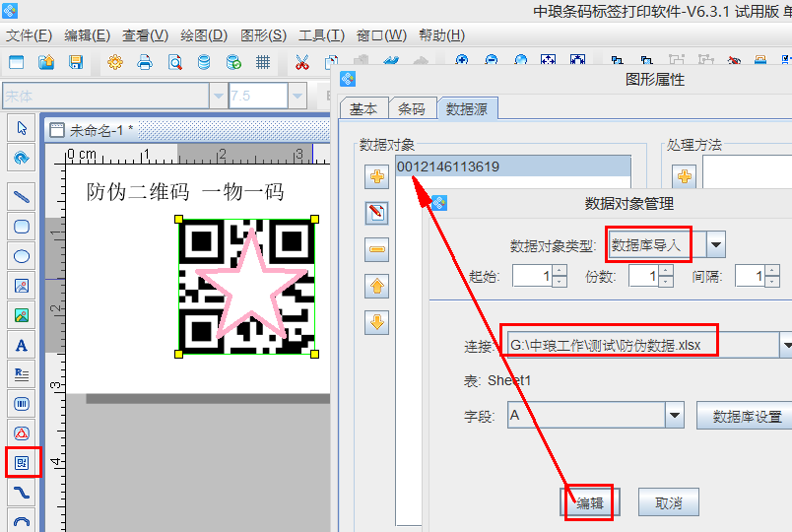
Task: Toggle the grid display icon
Action: tap(263, 63)
